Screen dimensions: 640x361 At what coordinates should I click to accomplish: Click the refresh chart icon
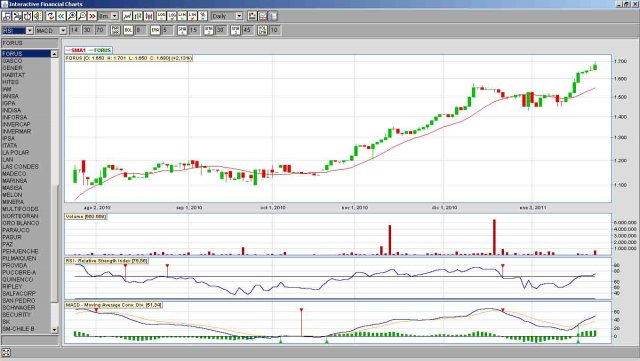(51, 16)
